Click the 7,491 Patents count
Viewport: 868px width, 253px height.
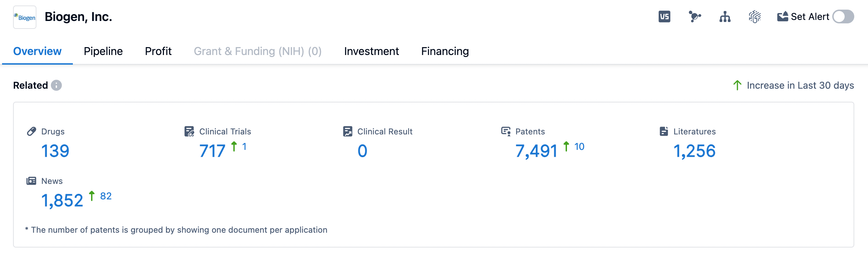536,151
